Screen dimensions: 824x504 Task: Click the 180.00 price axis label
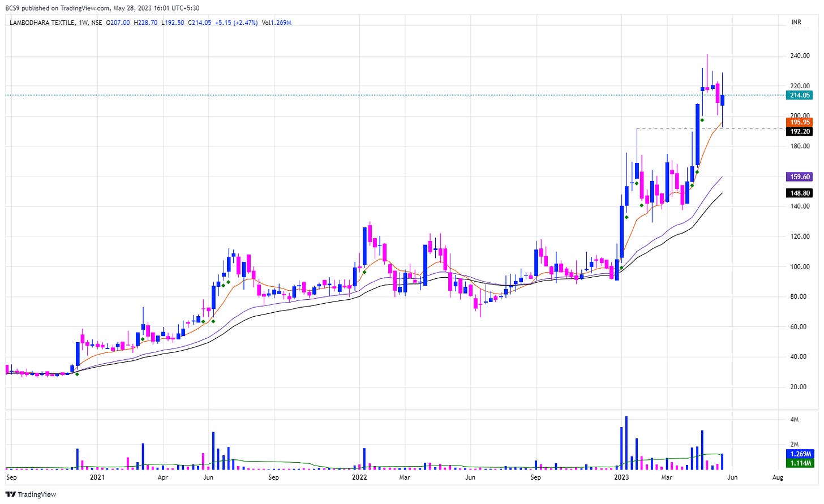(800, 146)
